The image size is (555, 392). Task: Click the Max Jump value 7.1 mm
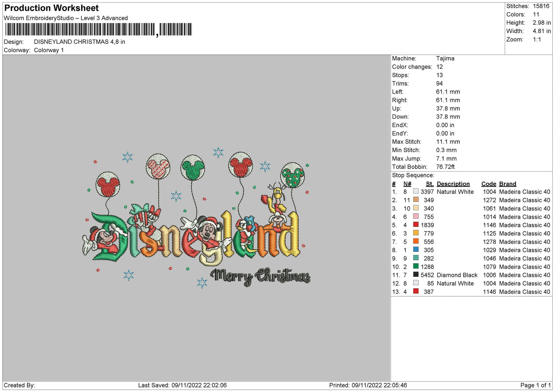click(x=446, y=159)
